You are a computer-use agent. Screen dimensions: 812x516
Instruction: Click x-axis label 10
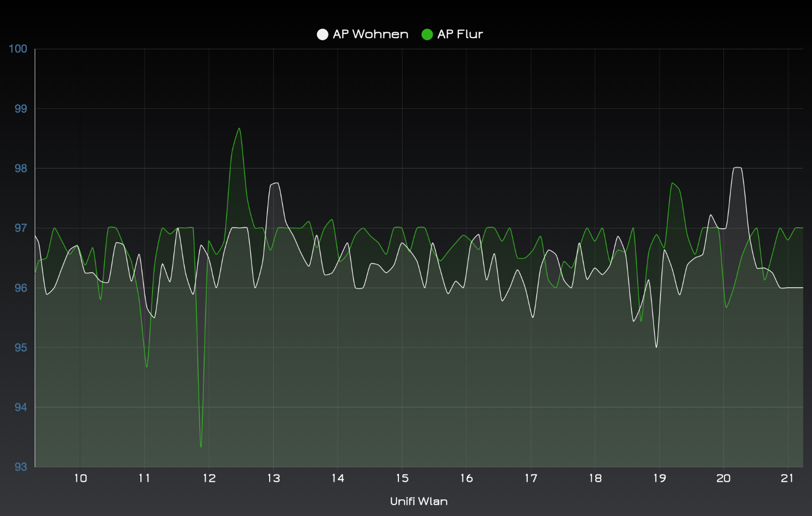(x=80, y=478)
